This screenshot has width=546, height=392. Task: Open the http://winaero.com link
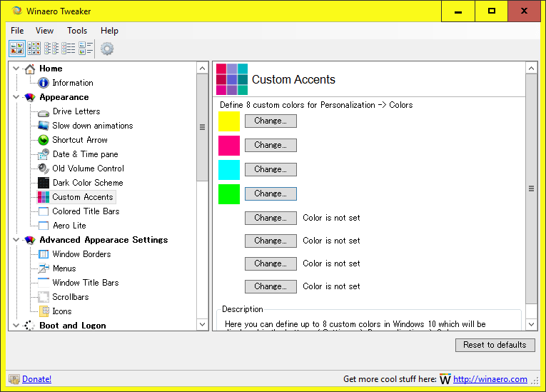click(490, 379)
